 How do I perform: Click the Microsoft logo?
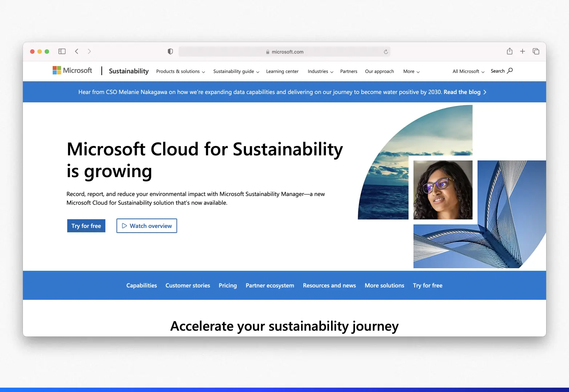72,70
